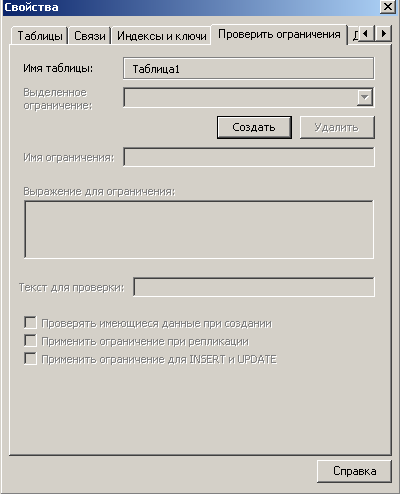Open the partially hidden tab starting with Д

click(x=355, y=36)
